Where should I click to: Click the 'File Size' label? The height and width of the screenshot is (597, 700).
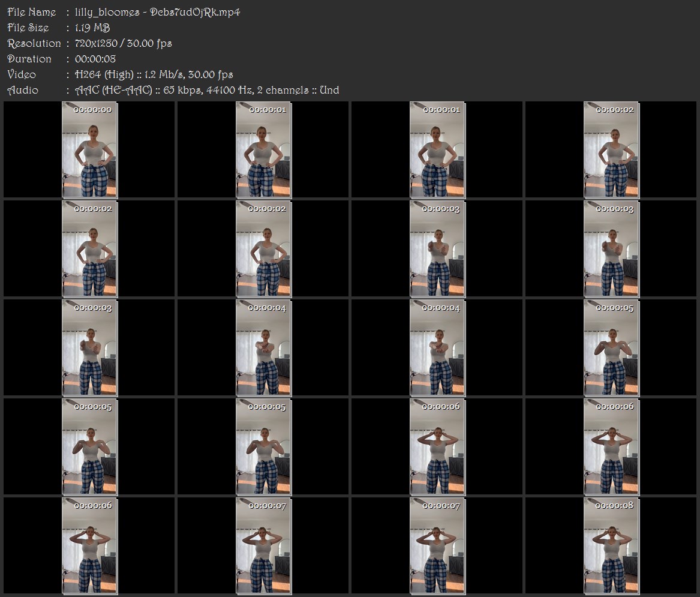tap(28, 28)
